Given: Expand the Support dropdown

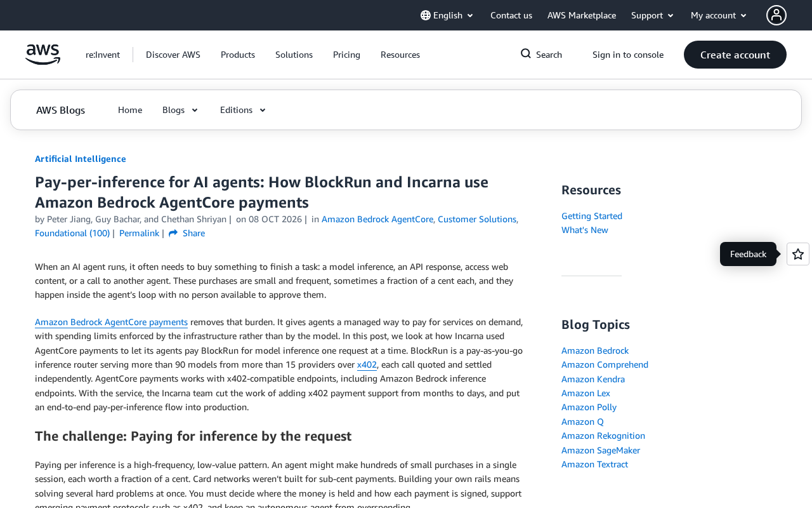Looking at the screenshot, I should coord(653,15).
